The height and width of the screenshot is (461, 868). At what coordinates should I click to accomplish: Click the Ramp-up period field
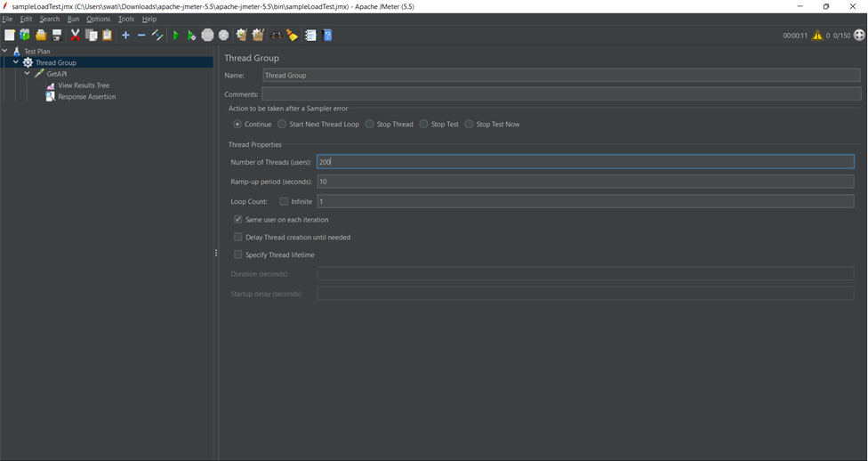(x=586, y=182)
